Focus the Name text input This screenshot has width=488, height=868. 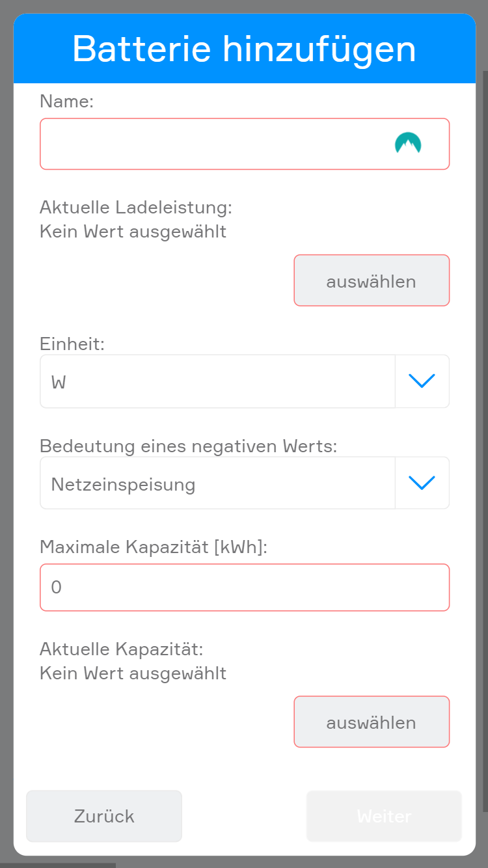coord(215,144)
